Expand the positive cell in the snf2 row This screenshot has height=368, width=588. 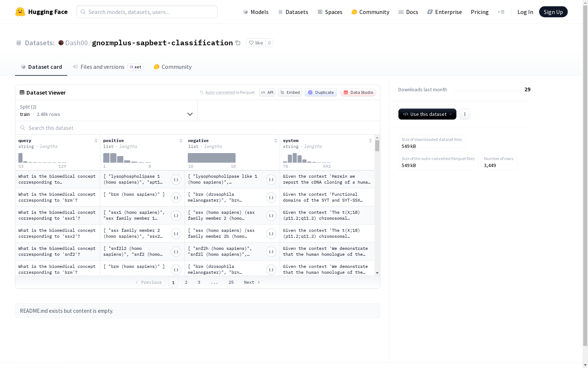tap(176, 252)
